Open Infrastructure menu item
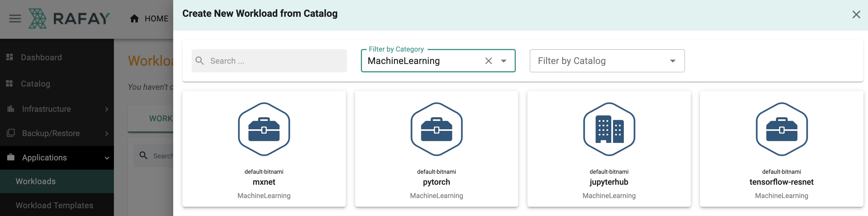868x216 pixels. click(47, 109)
